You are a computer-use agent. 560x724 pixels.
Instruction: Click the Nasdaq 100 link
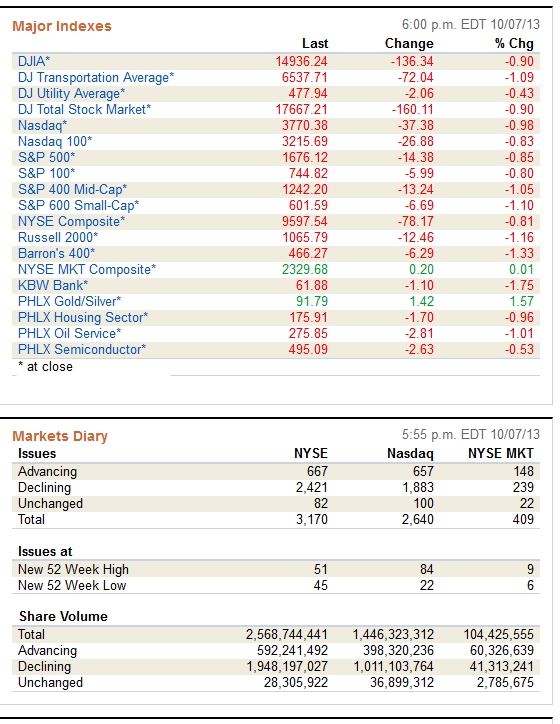pos(55,141)
